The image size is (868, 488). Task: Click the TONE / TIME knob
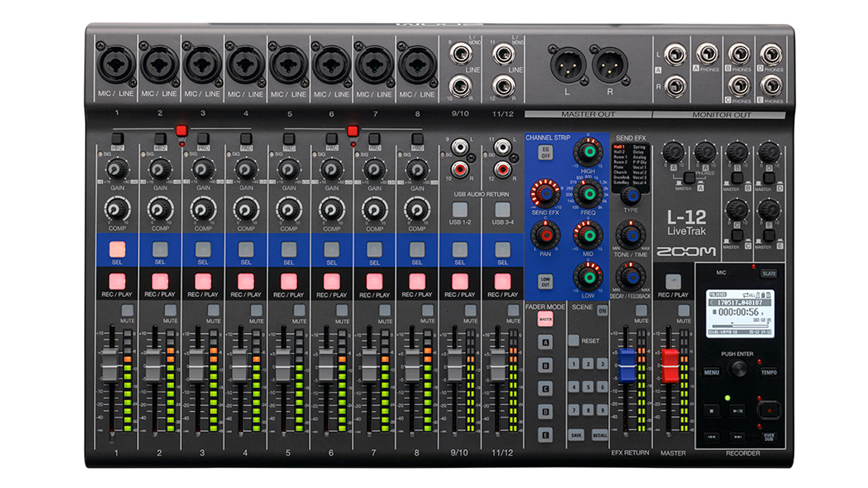point(630,236)
